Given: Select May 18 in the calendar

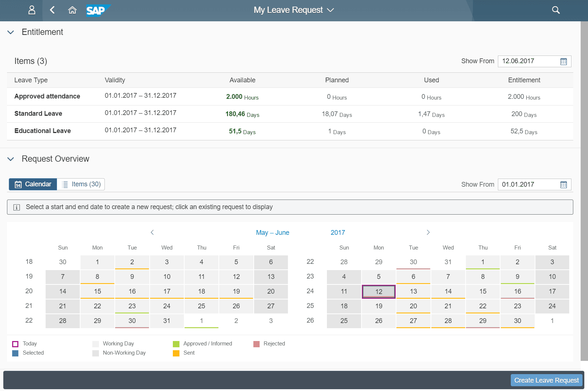Looking at the screenshot, I should click(x=202, y=291).
